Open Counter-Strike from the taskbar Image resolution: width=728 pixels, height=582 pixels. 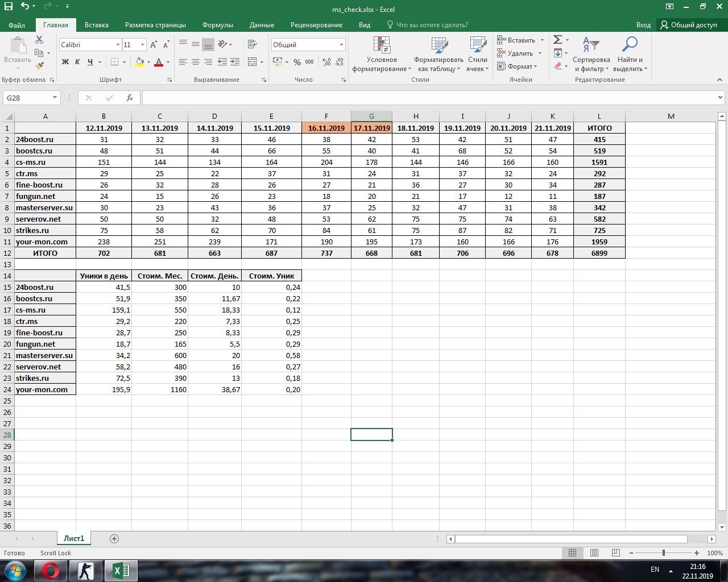85,571
